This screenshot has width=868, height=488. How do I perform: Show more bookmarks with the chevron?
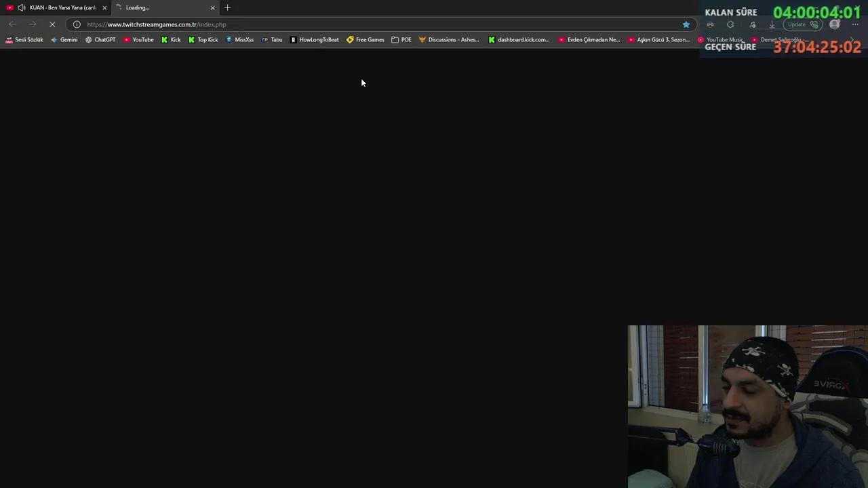click(x=852, y=39)
